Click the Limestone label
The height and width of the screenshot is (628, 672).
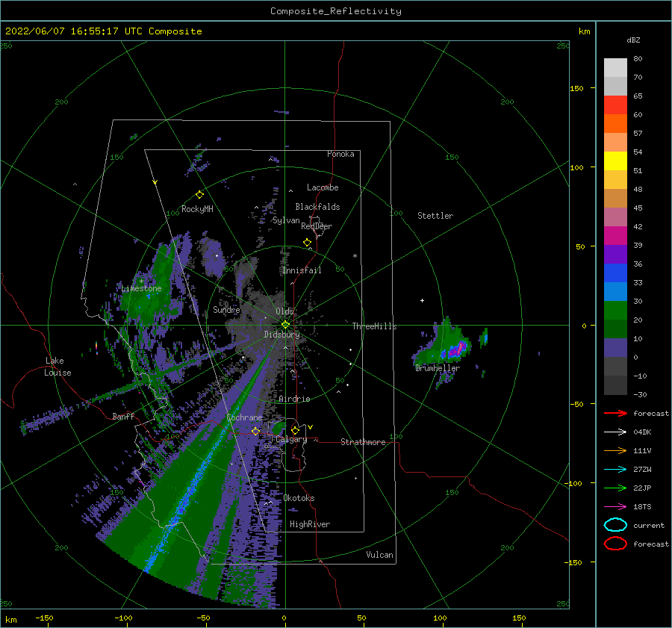pos(141,288)
